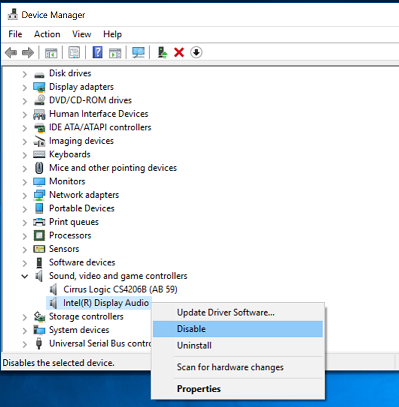Screen dimensions: 399x407
Task: Open the Action menu
Action: point(47,34)
